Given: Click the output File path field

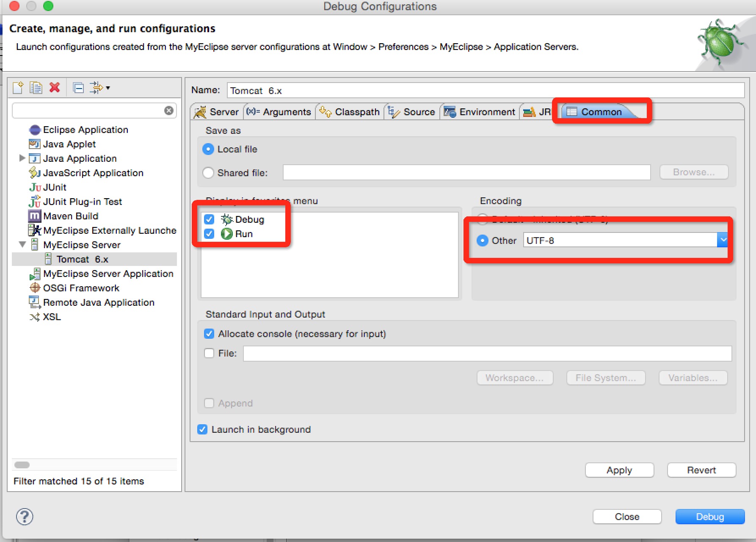Looking at the screenshot, I should (487, 353).
